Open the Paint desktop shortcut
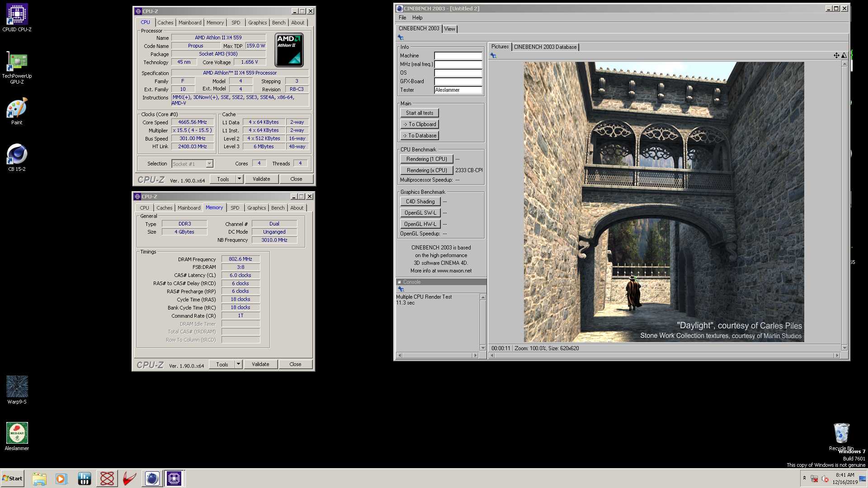 (x=17, y=111)
